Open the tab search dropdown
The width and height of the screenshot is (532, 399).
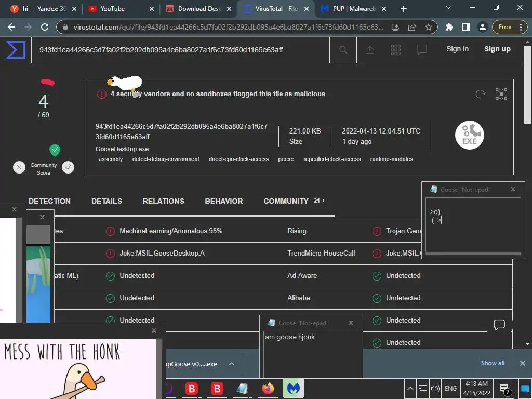pyautogui.click(x=448, y=7)
